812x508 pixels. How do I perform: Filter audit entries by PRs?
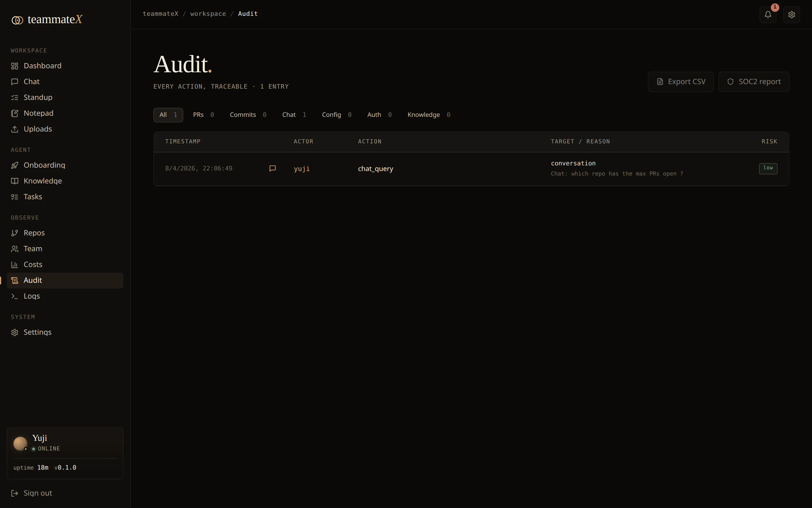pos(203,115)
